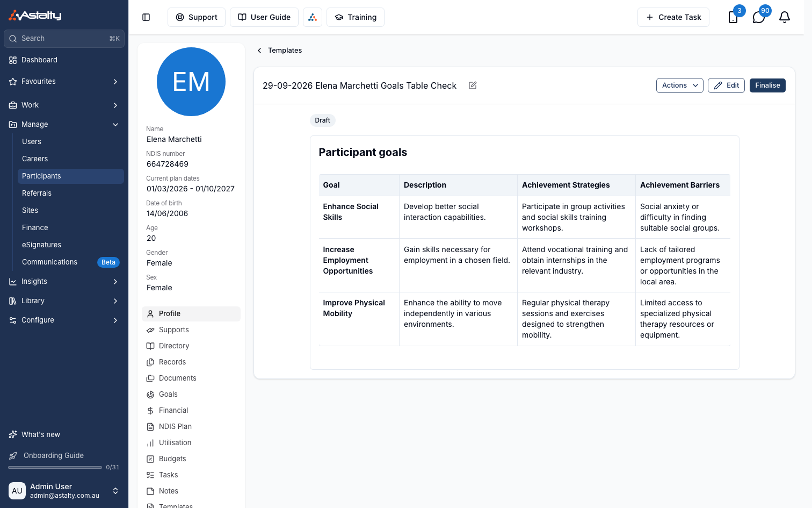Screen dimensions: 812x508
Task: Open the Budgets section
Action: coord(191,459)
